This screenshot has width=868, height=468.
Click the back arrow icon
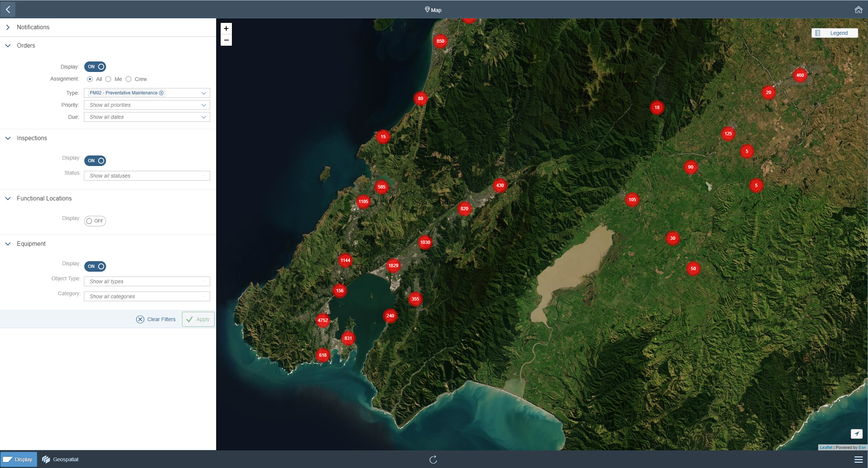tap(8, 9)
